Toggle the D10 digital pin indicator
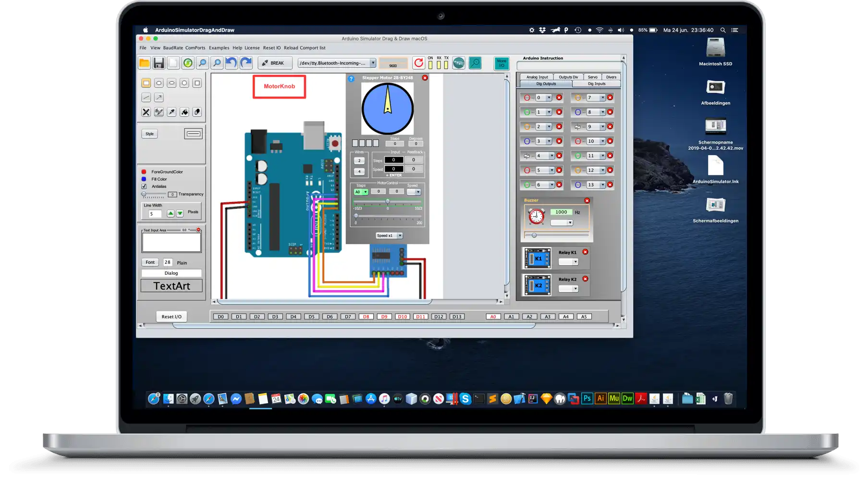Viewport: 868px width, 477px height. click(403, 317)
